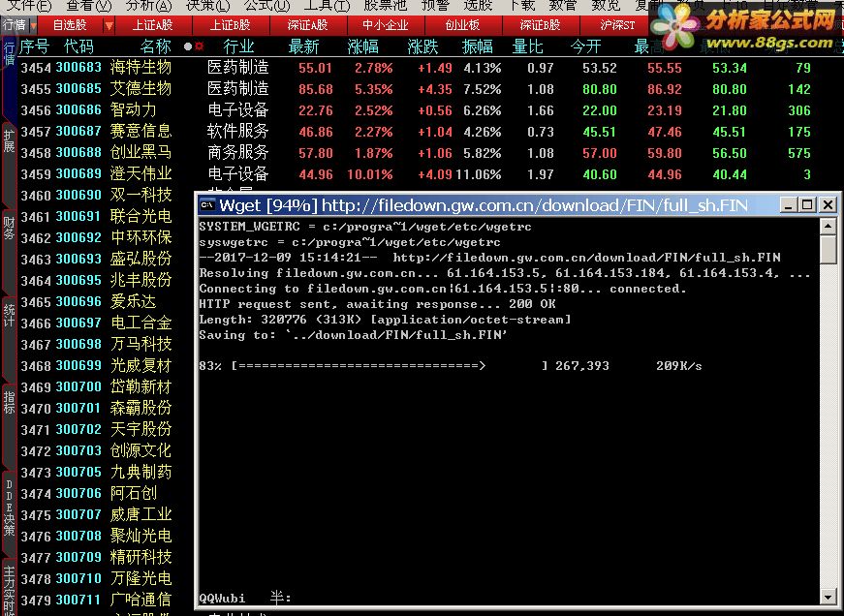Sort by the 振幅 column header
The height and width of the screenshot is (616, 844).
[478, 46]
